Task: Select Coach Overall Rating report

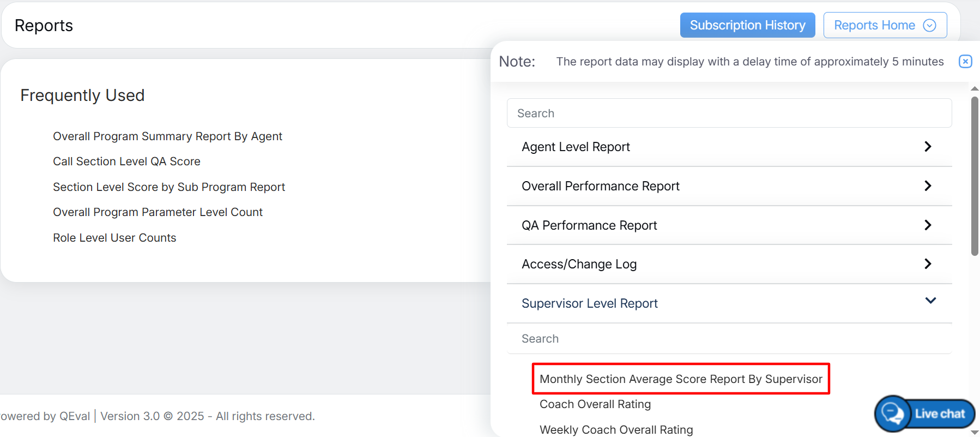Action: (595, 404)
